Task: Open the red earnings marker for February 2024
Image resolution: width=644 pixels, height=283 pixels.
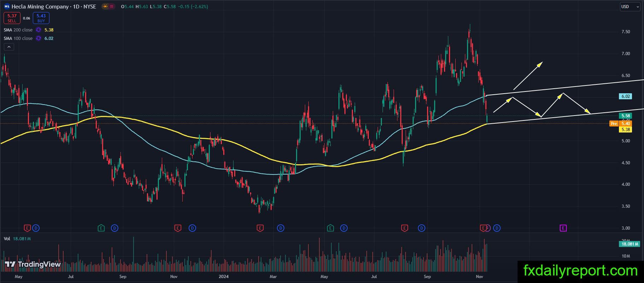Action: [x=260, y=228]
